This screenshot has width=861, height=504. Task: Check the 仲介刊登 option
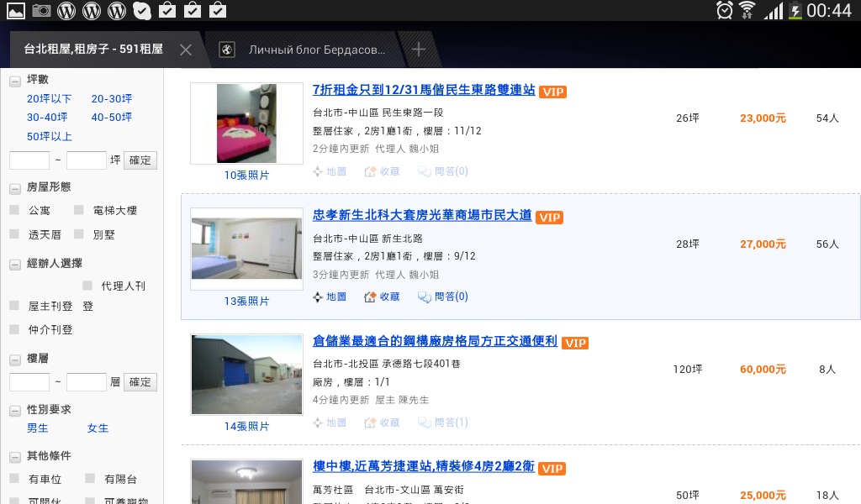(x=15, y=329)
